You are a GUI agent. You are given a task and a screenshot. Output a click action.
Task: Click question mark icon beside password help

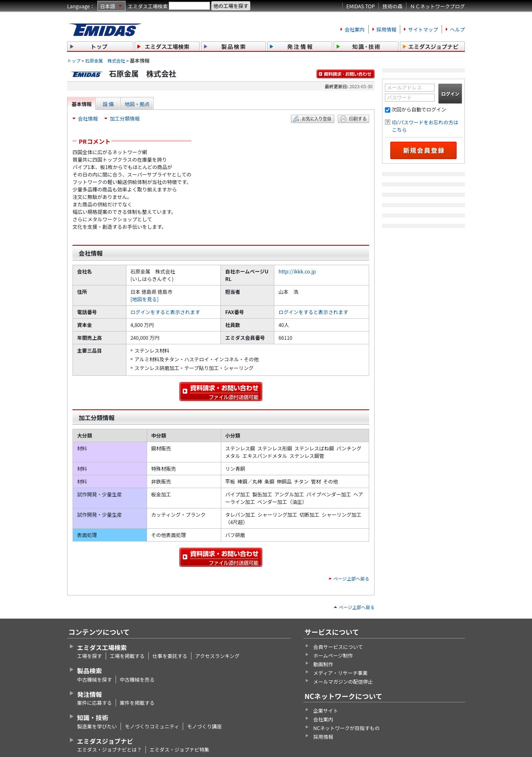click(388, 122)
